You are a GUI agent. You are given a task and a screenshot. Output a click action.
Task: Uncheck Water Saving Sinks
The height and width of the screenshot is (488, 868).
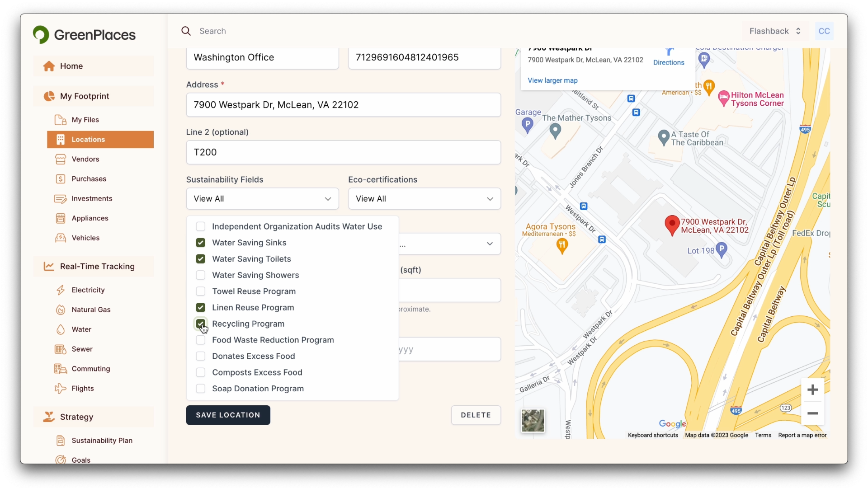(200, 243)
